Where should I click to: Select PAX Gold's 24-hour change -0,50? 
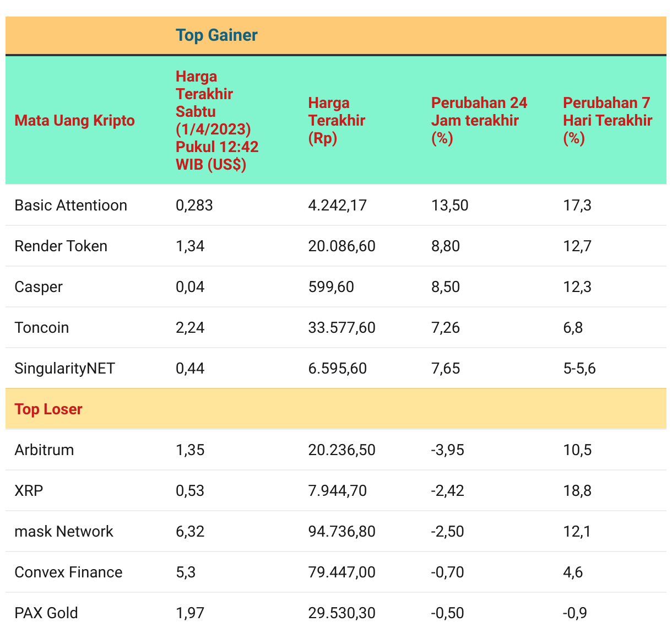click(447, 613)
